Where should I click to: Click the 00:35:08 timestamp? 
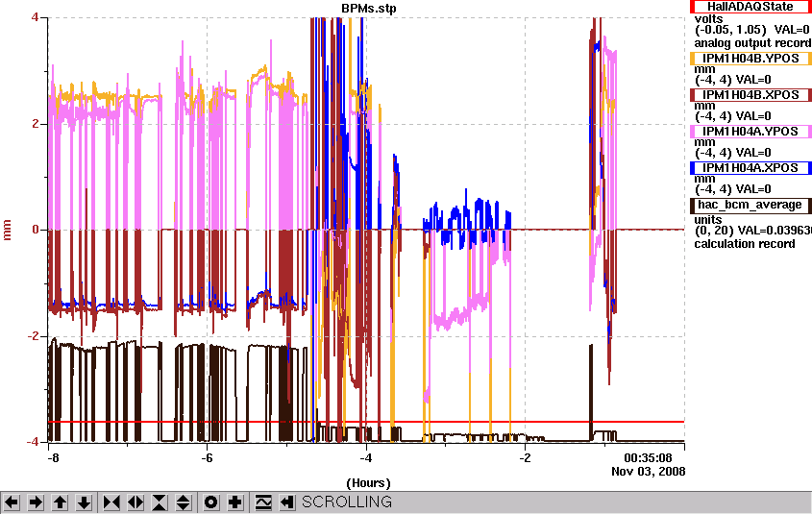coord(648,458)
